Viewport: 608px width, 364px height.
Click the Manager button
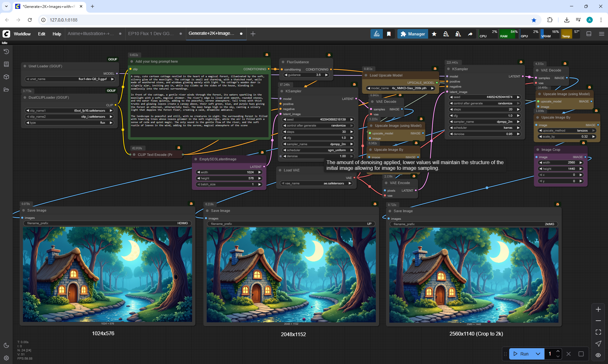413,34
